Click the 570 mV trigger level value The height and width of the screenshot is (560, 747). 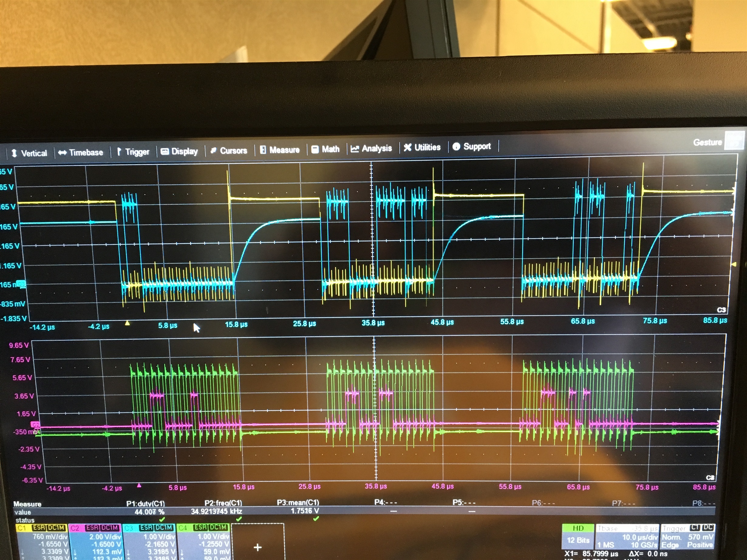(x=701, y=537)
